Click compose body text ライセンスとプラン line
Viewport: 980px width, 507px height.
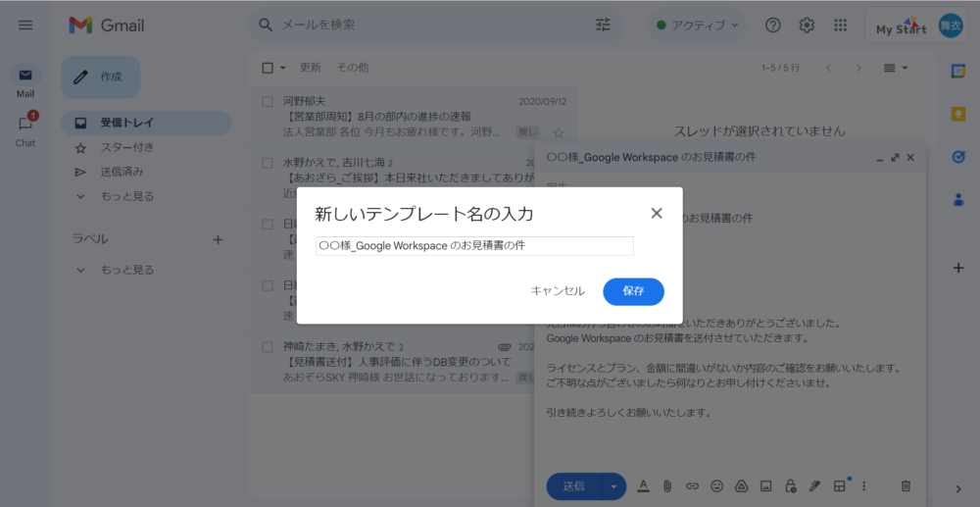(x=723, y=368)
